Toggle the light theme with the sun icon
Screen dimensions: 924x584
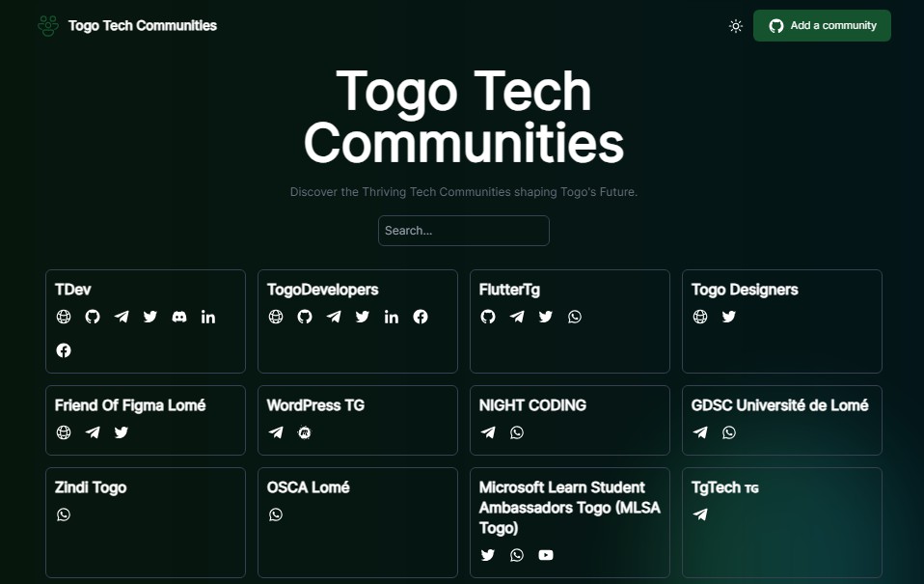[x=736, y=26]
